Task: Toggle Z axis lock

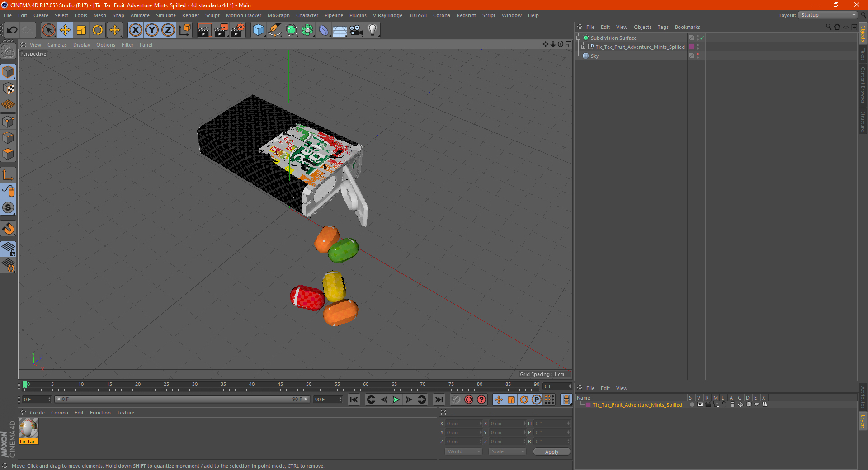Action: pos(168,30)
